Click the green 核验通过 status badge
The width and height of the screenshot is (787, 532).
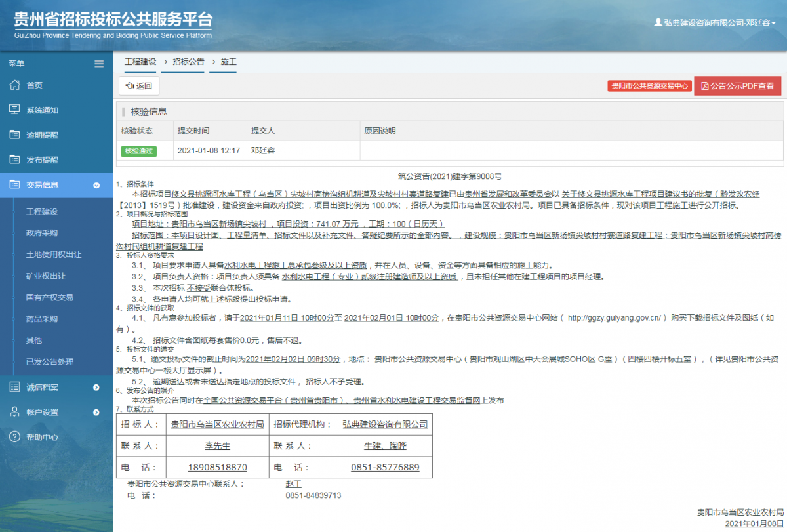coord(138,151)
